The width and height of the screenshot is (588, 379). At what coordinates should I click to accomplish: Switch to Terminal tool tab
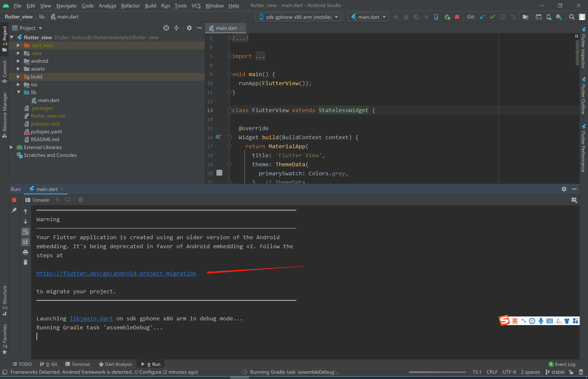pos(77,364)
